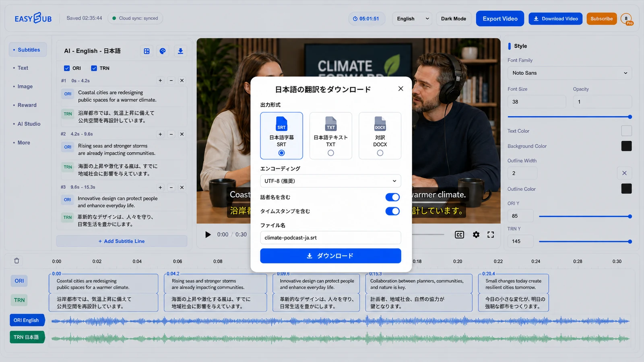This screenshot has height=362, width=644.
Task: Click the plus icon on subtitle #2
Action: pyautogui.click(x=160, y=134)
